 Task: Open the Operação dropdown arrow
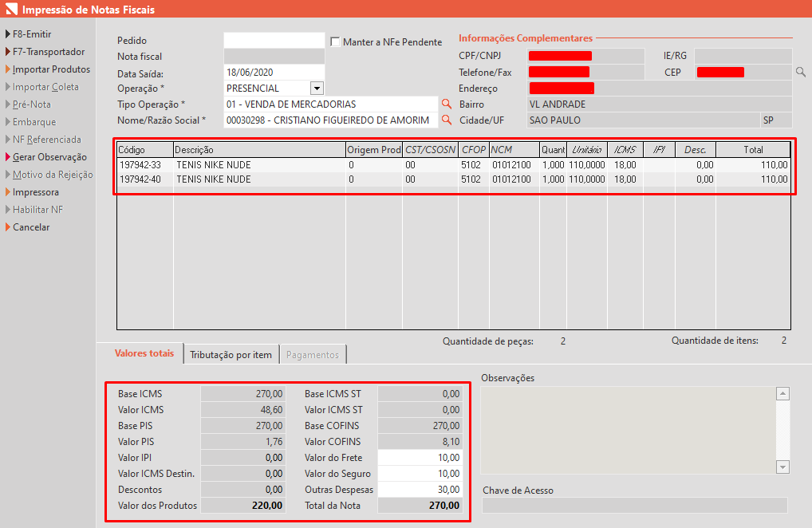point(317,88)
